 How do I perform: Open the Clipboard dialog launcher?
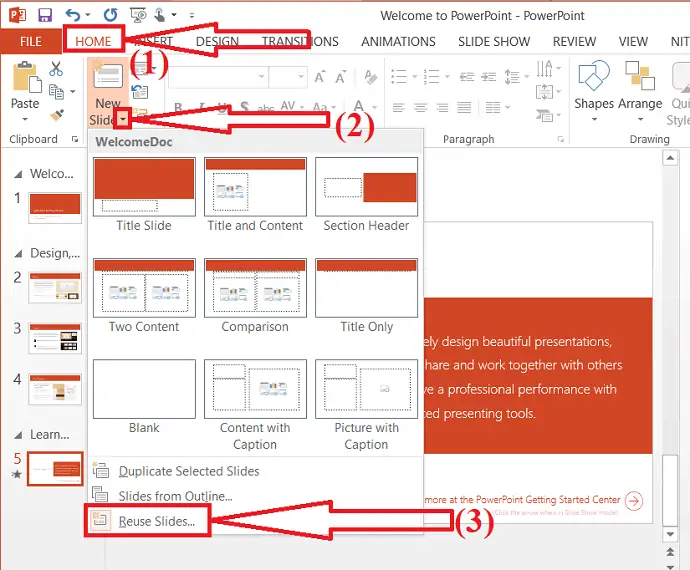tap(75, 139)
